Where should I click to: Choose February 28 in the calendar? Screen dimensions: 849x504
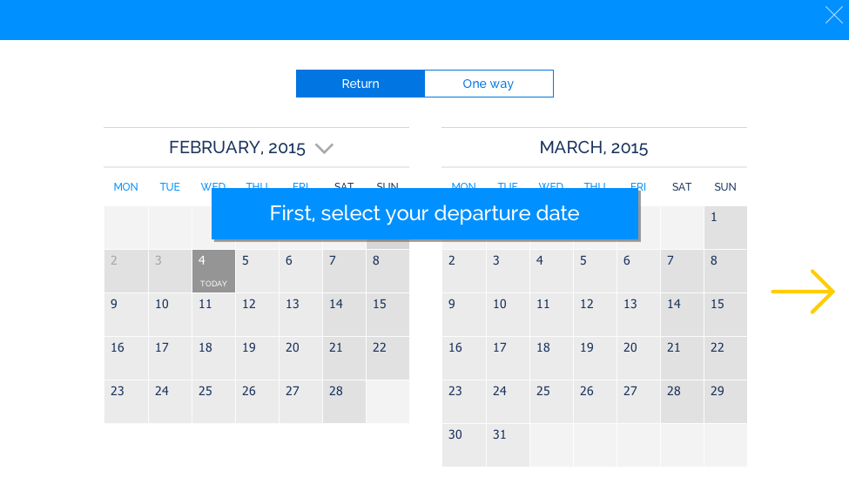344,401
